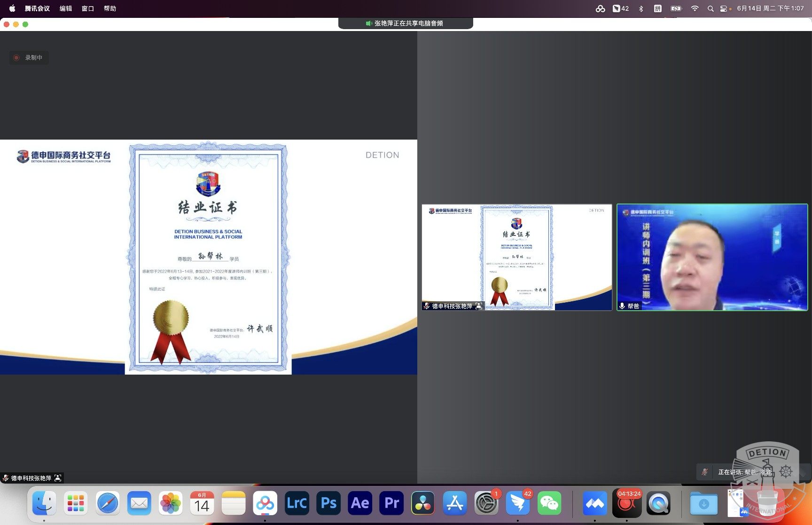Open Baidu Netdisk from the Dock
812x525 pixels.
(x=265, y=503)
